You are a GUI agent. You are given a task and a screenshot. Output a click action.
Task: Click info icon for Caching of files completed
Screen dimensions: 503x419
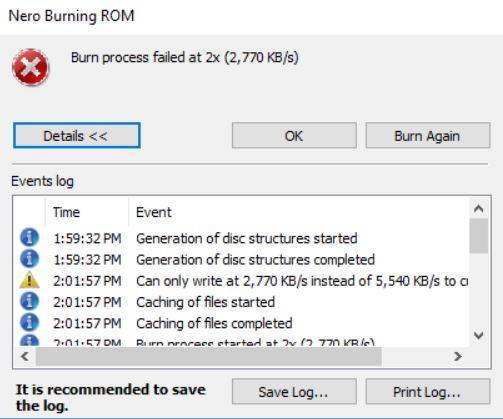[29, 322]
